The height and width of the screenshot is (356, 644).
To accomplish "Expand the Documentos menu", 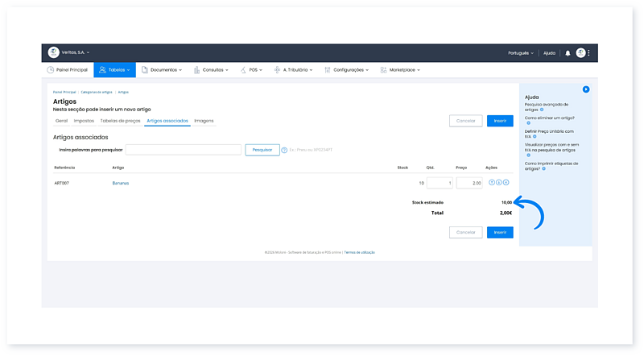I will 161,70.
